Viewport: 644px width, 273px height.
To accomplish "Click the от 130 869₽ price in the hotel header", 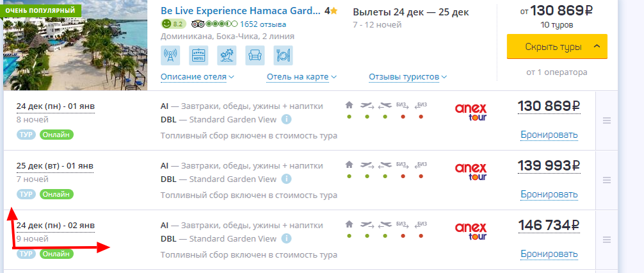I will [x=557, y=11].
